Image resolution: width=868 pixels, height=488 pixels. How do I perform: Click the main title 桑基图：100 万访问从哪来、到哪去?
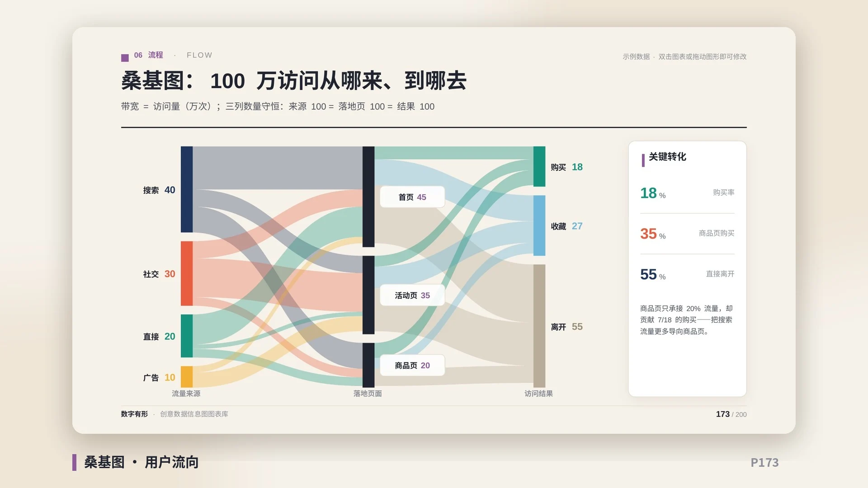[x=294, y=81]
